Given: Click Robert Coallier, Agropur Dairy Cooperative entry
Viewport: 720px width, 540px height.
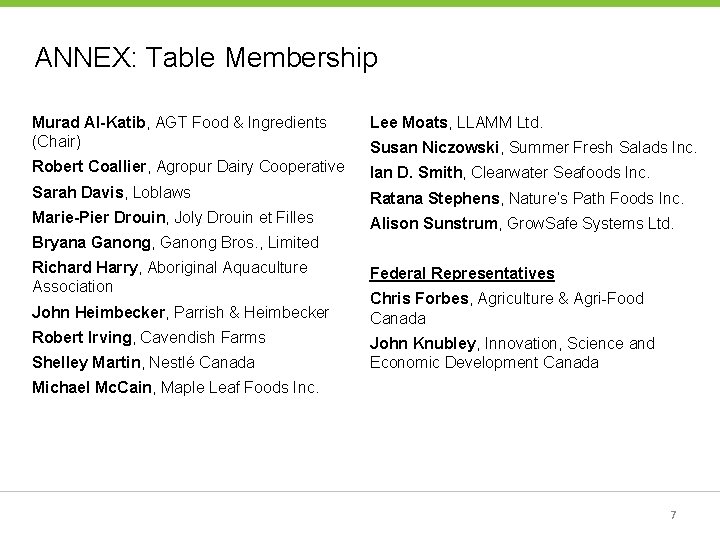Looking at the screenshot, I should point(188,167).
